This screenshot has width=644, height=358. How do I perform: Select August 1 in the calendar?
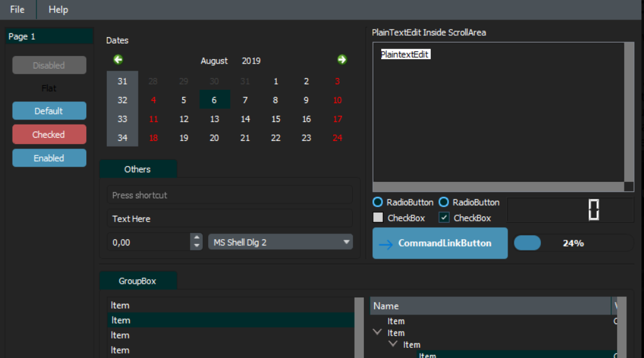click(275, 81)
